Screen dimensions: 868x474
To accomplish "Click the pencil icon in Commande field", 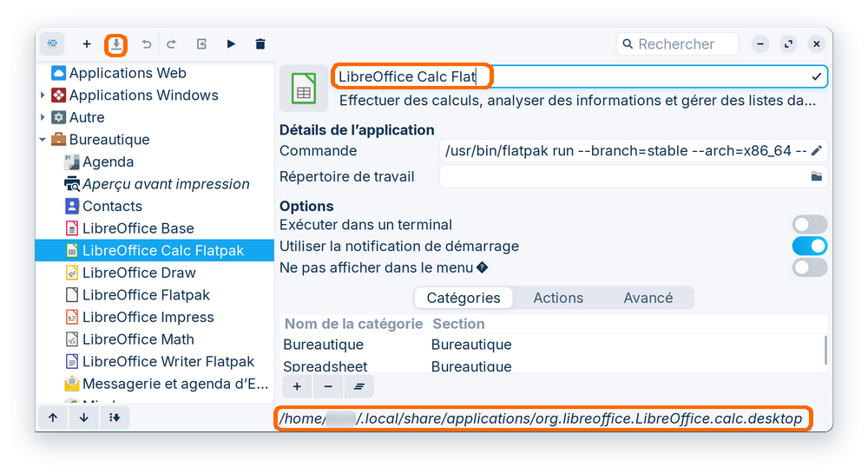I will click(816, 151).
